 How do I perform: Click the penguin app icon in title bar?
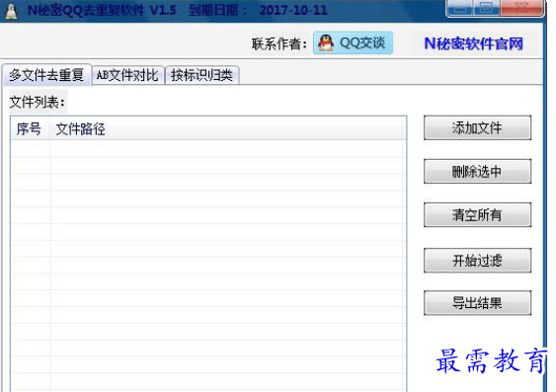tap(11, 11)
